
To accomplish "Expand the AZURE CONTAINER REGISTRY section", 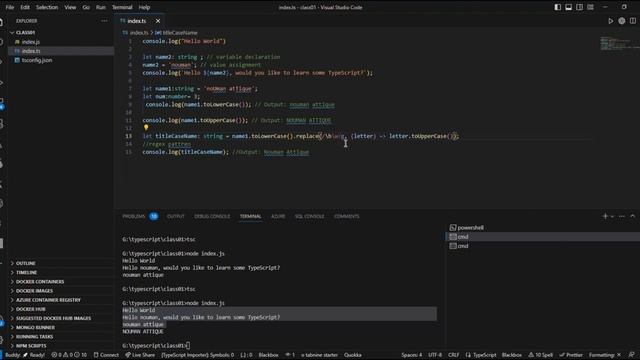I will click(x=61, y=300).
